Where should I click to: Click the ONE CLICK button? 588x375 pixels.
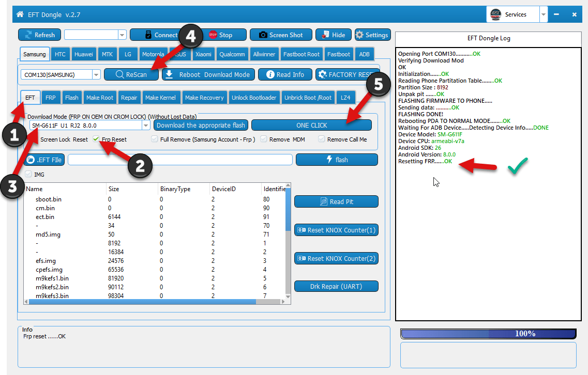tap(312, 125)
